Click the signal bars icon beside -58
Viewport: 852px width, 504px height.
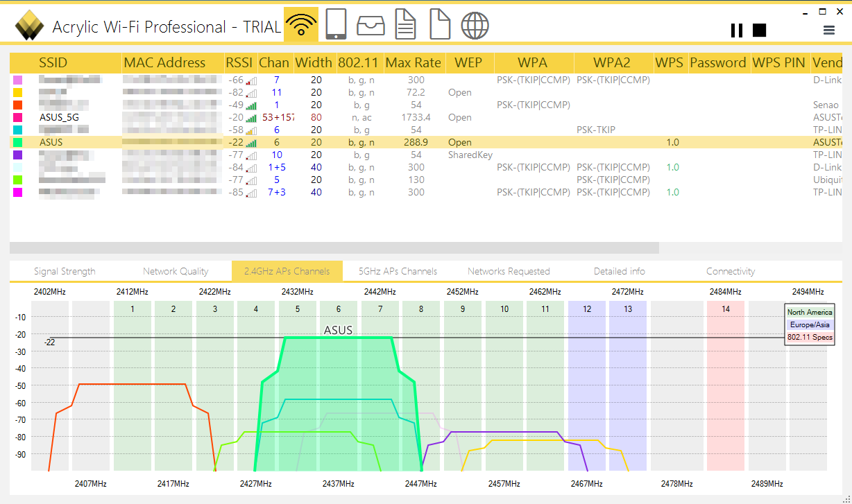(x=251, y=130)
